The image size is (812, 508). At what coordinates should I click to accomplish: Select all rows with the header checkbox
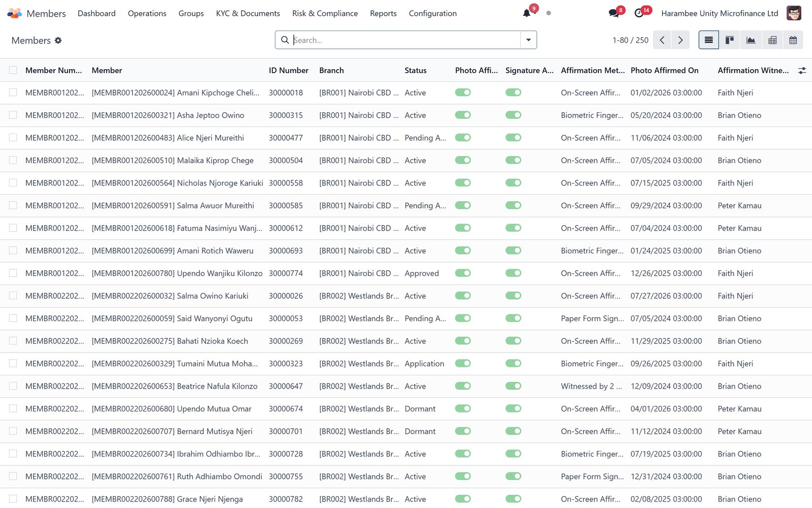[13, 70]
